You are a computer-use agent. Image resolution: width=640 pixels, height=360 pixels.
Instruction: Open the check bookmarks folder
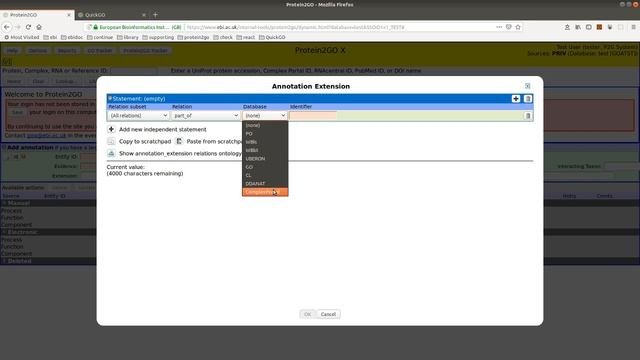tap(223, 37)
